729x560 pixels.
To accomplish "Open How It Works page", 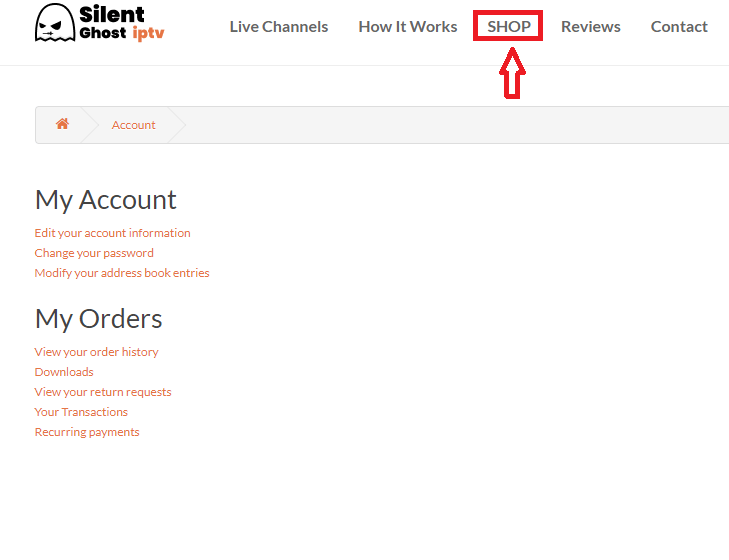I will point(408,27).
